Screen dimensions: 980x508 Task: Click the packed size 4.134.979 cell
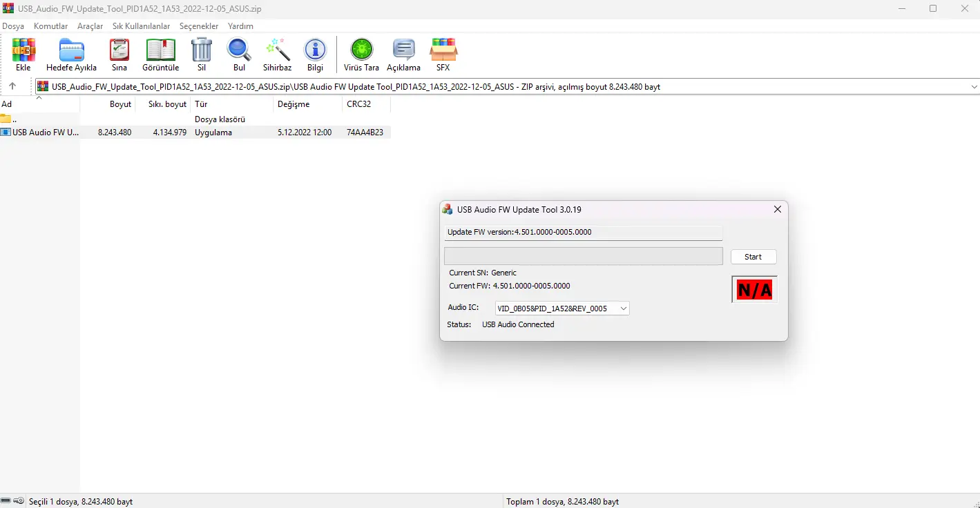(170, 133)
